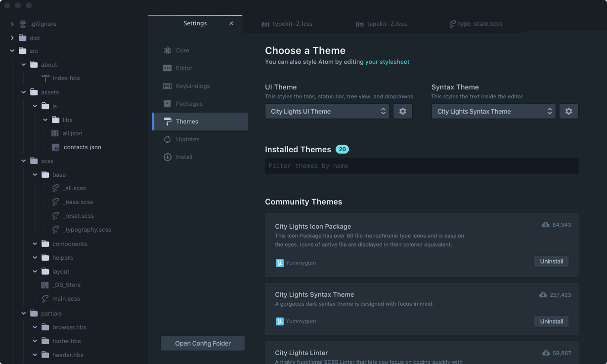Viewport: 607px width, 364px height.
Task: Open the Core settings section
Action: coord(200,50)
